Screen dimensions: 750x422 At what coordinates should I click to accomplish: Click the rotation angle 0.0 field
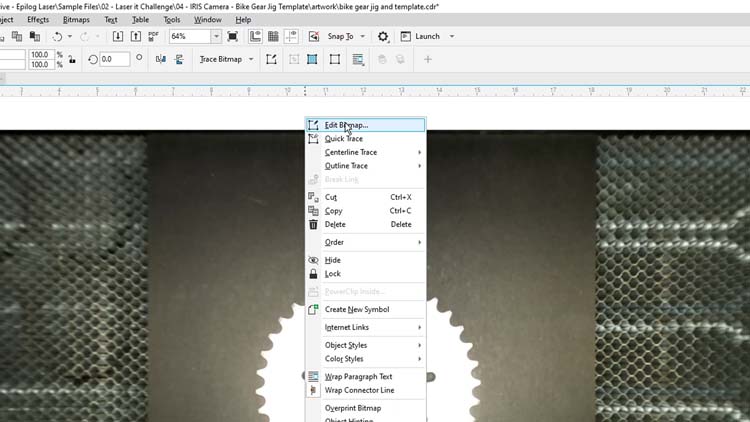[x=115, y=59]
